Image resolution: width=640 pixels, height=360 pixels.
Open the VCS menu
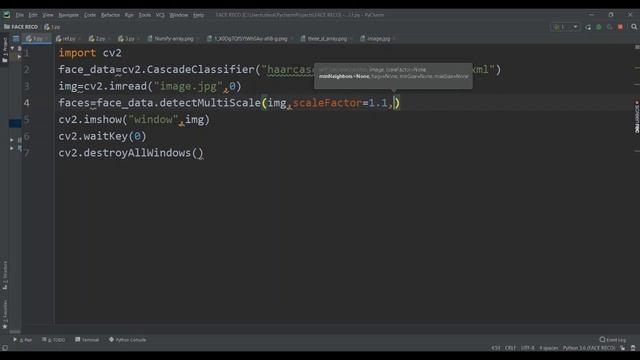(160, 15)
